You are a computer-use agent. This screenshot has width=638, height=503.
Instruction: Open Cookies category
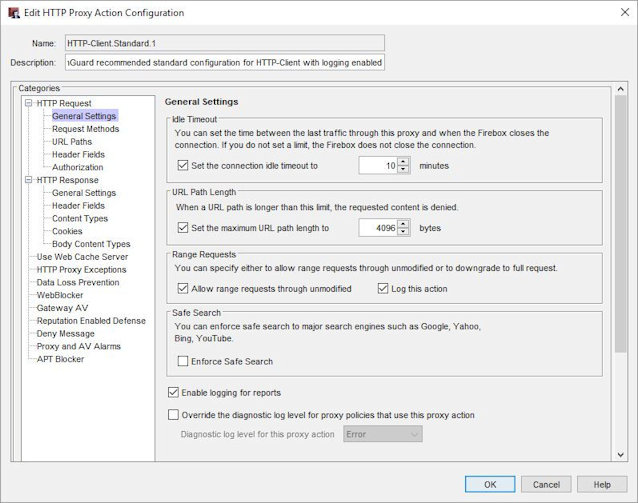67,231
